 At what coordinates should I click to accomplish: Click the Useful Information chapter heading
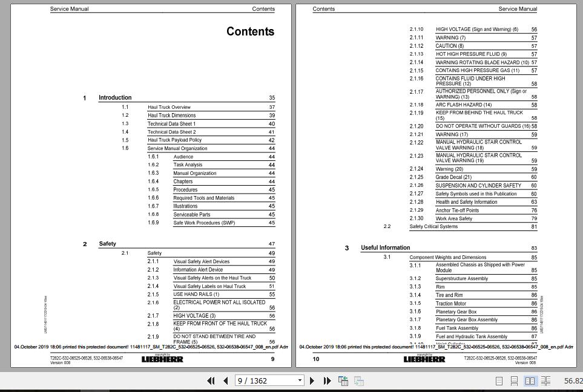tap(386, 247)
